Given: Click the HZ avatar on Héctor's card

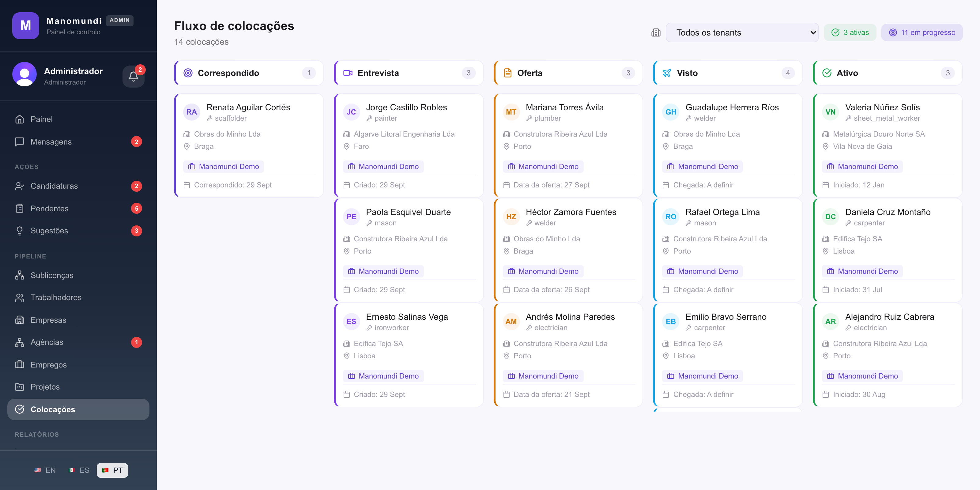Looking at the screenshot, I should click(x=511, y=217).
